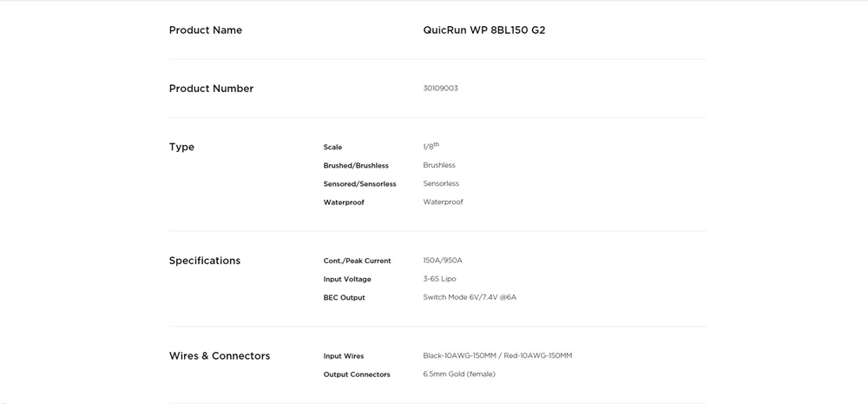
Task: Select the Sensorless value text
Action: click(441, 184)
